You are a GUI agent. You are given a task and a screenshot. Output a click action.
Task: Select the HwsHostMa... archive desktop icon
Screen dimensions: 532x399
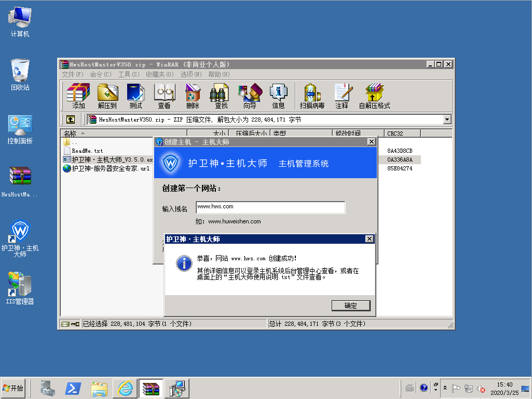tap(20, 182)
